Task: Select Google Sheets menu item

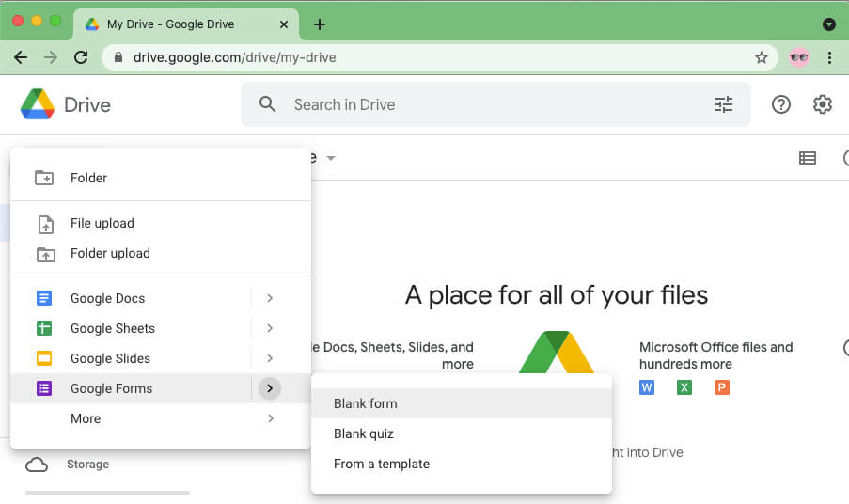Action: (160, 328)
